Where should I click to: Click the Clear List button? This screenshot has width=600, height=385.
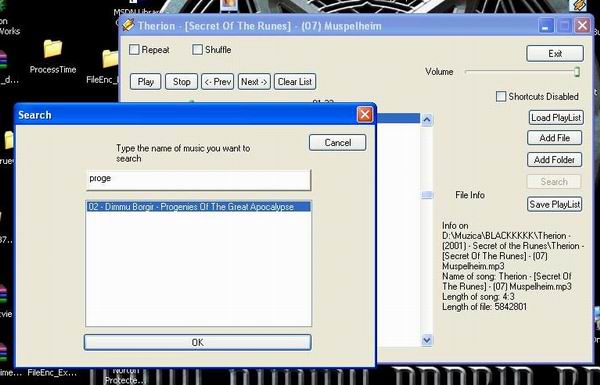(x=295, y=82)
